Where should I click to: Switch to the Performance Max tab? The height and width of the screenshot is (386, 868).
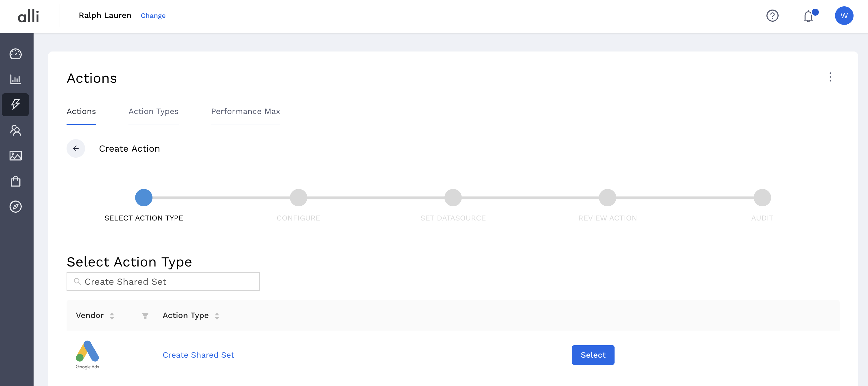[x=245, y=112]
